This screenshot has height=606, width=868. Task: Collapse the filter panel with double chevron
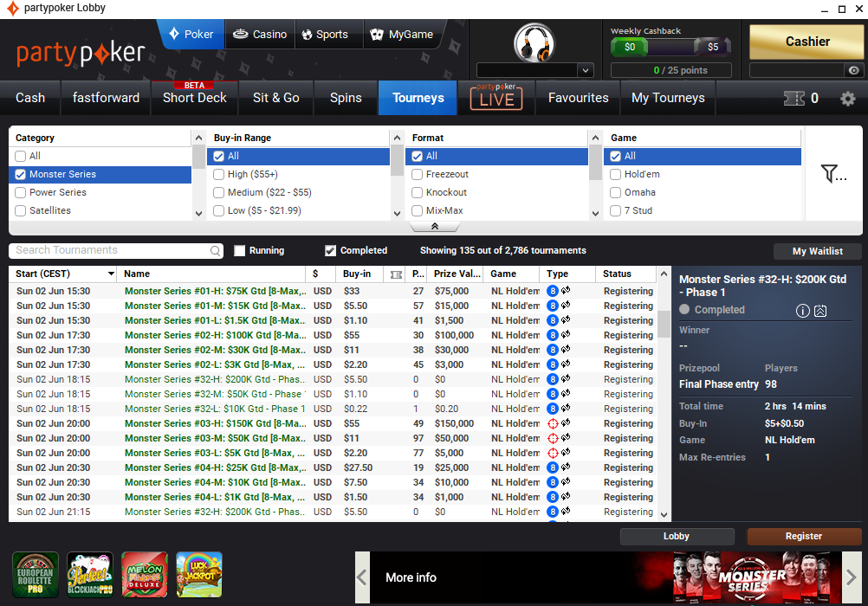click(x=434, y=227)
